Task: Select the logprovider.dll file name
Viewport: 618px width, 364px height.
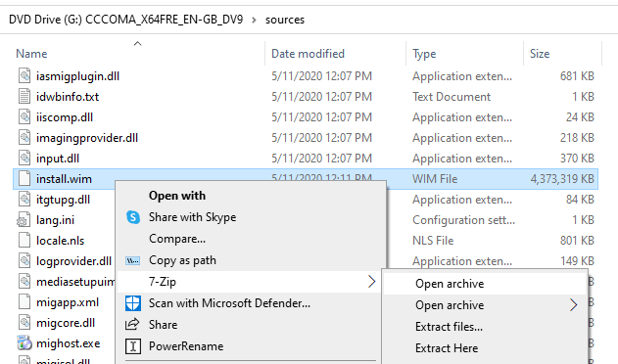Action: (x=73, y=261)
